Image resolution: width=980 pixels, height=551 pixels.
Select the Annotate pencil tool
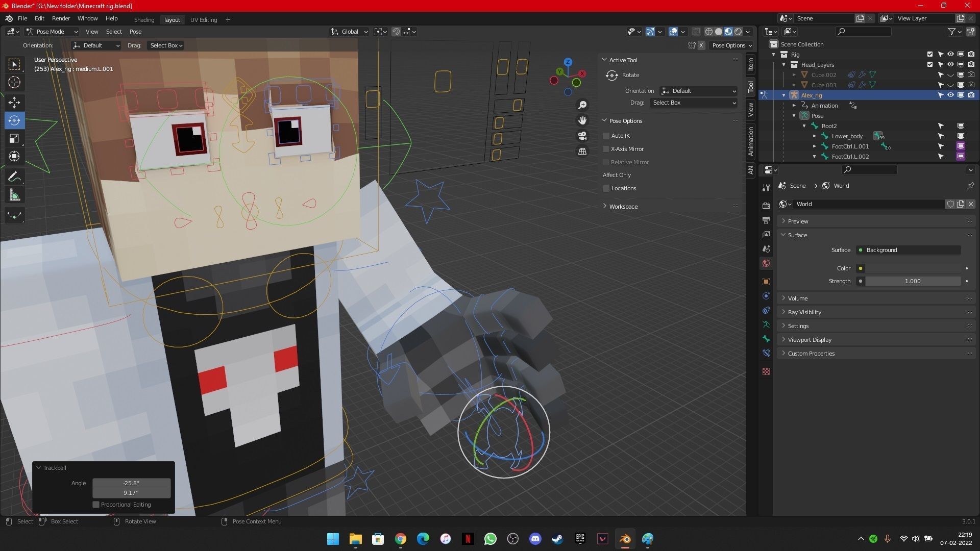(14, 177)
